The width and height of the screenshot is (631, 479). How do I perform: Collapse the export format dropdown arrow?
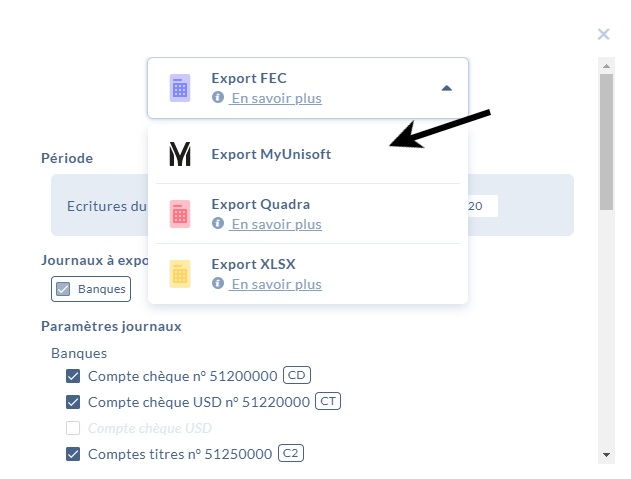[x=446, y=88]
